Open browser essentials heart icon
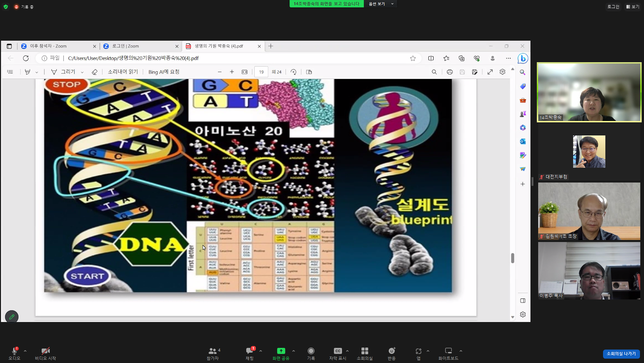 [x=477, y=58]
